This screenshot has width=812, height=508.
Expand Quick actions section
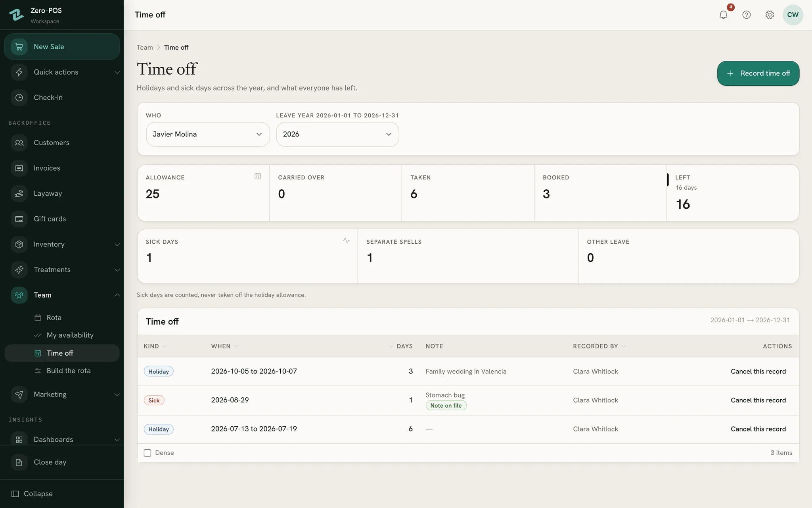tap(62, 72)
